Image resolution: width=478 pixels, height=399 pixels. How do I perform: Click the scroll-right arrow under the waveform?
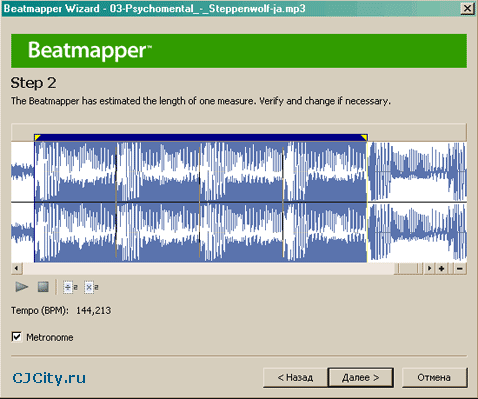pyautogui.click(x=429, y=268)
